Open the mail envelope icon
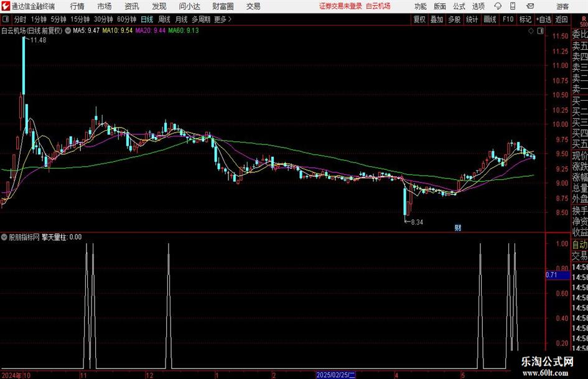Viewport: 588px width, 379px height. pyautogui.click(x=530, y=6)
